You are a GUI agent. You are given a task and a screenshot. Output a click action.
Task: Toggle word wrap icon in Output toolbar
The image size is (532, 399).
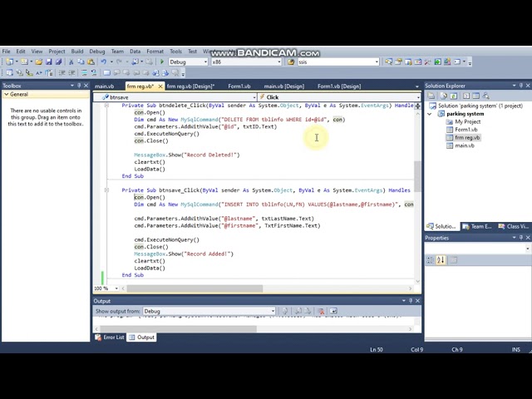pos(333,311)
